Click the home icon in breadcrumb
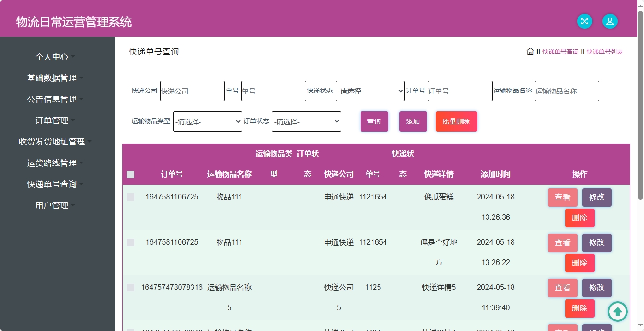 click(530, 51)
